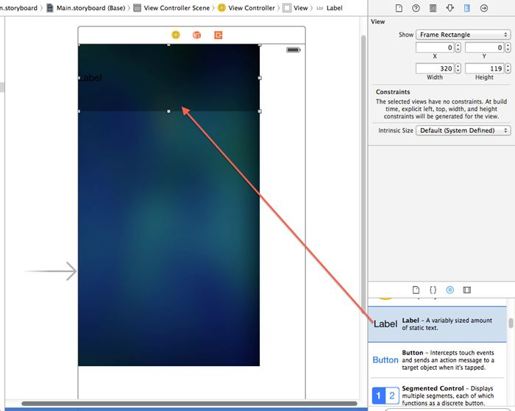Open the File inspector tab

pyautogui.click(x=399, y=8)
